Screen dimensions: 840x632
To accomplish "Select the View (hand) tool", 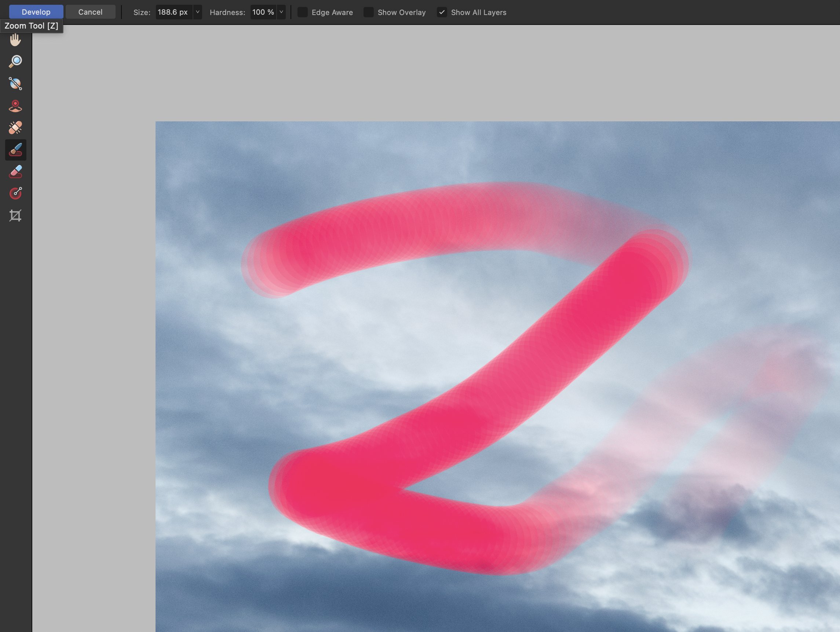I will pos(15,40).
